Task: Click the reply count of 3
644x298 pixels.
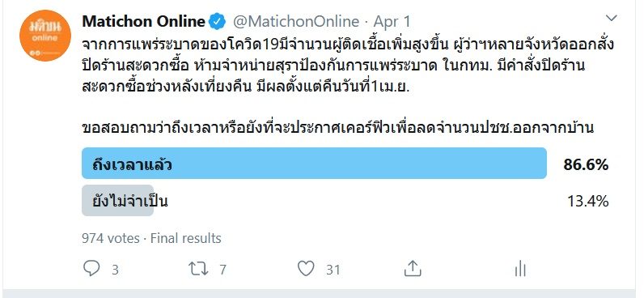Action: point(116,270)
